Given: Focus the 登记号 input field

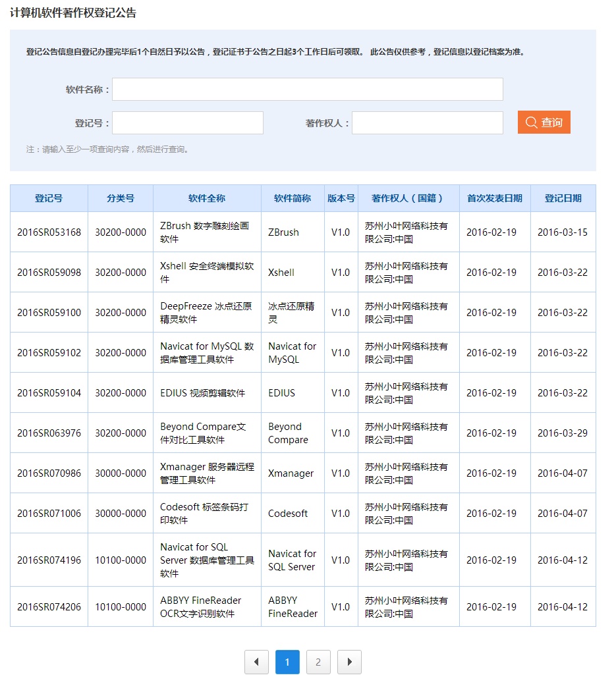Looking at the screenshot, I should coord(187,123).
